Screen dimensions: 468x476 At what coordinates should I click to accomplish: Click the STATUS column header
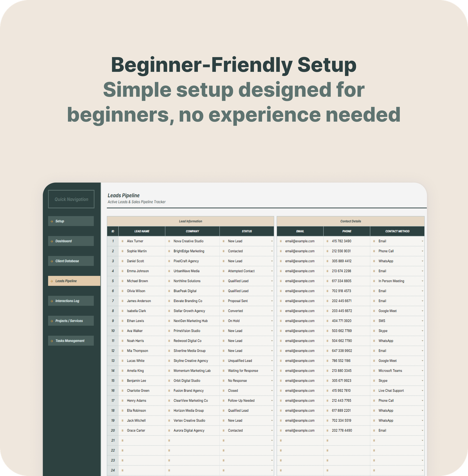point(247,231)
